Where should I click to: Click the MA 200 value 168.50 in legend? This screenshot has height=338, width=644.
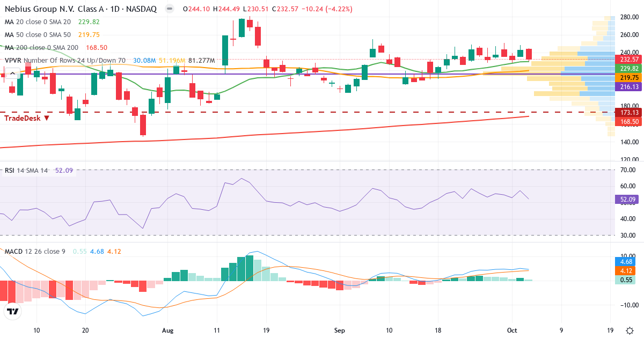point(96,47)
